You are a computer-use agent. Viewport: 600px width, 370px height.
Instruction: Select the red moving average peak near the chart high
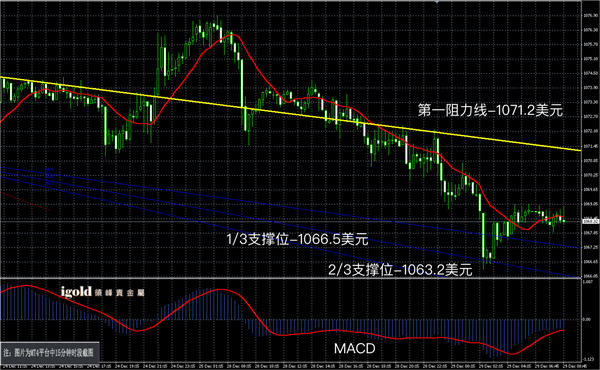(232, 35)
